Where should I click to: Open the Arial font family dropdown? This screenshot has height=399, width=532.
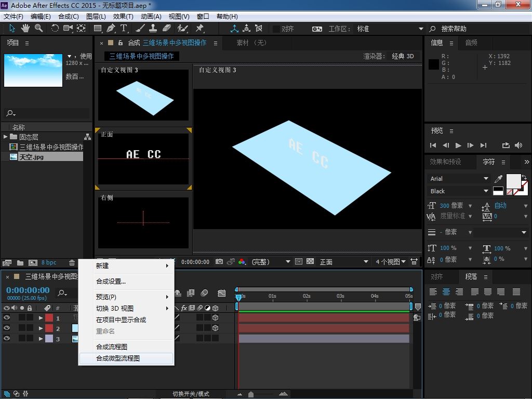(459, 179)
